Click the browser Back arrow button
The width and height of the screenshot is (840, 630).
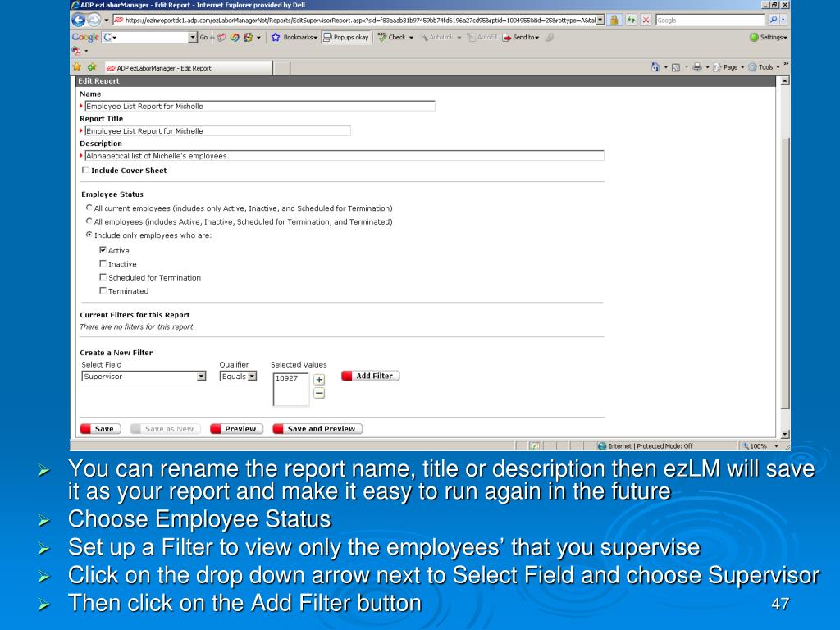(79, 21)
